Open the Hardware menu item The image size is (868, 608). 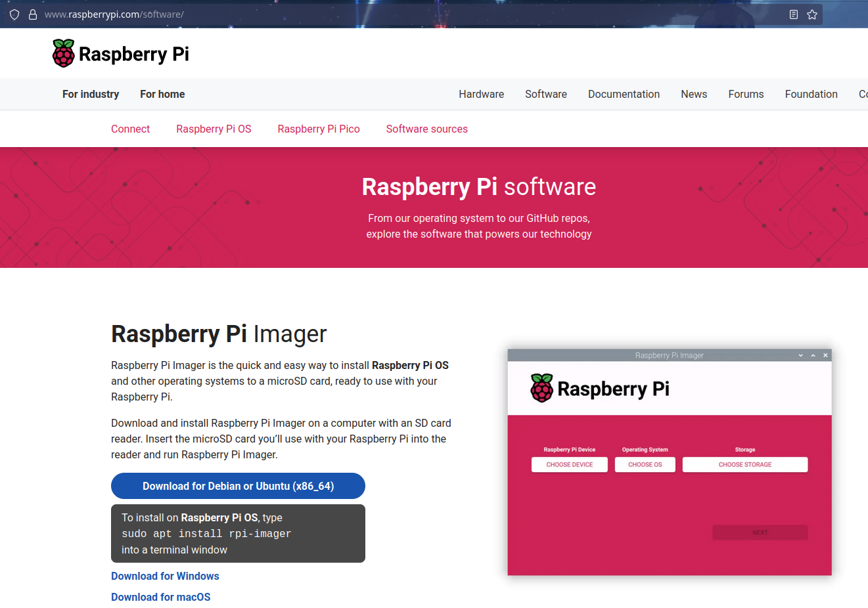click(x=481, y=95)
